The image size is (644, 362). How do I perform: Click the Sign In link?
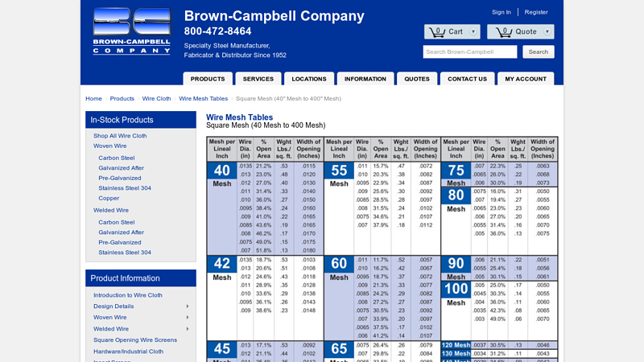click(x=501, y=12)
